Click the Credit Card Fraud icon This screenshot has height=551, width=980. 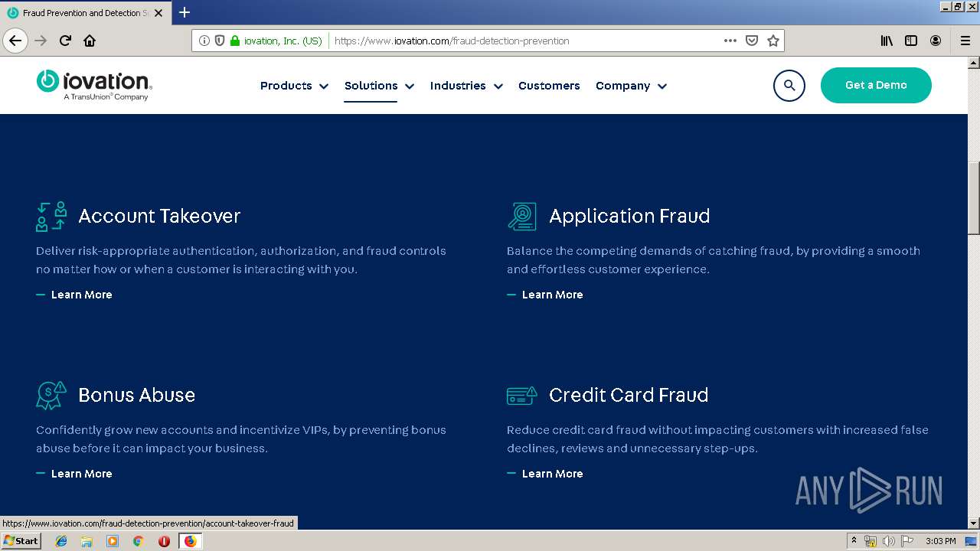coord(522,396)
